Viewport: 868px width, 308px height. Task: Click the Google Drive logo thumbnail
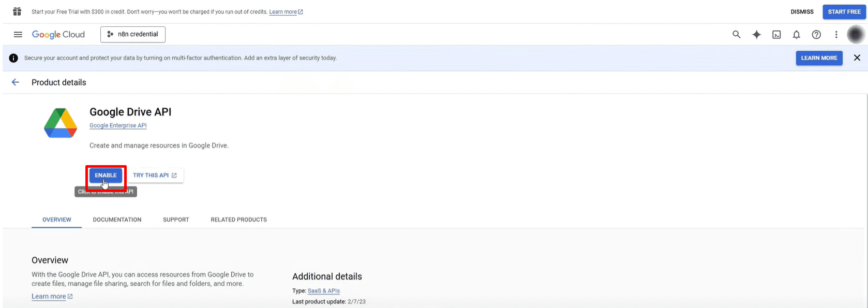click(61, 123)
